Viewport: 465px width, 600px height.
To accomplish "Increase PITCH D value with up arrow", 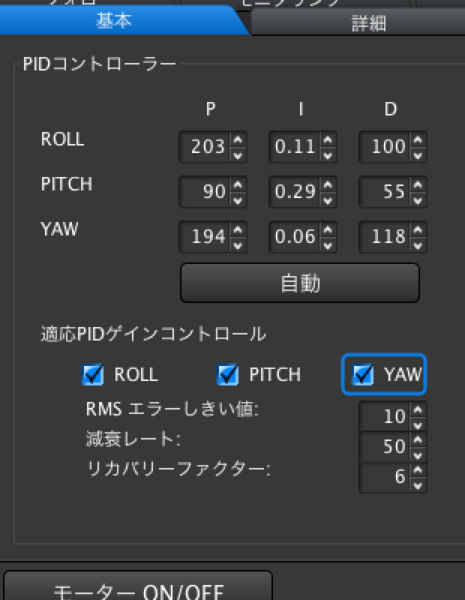I will (418, 185).
